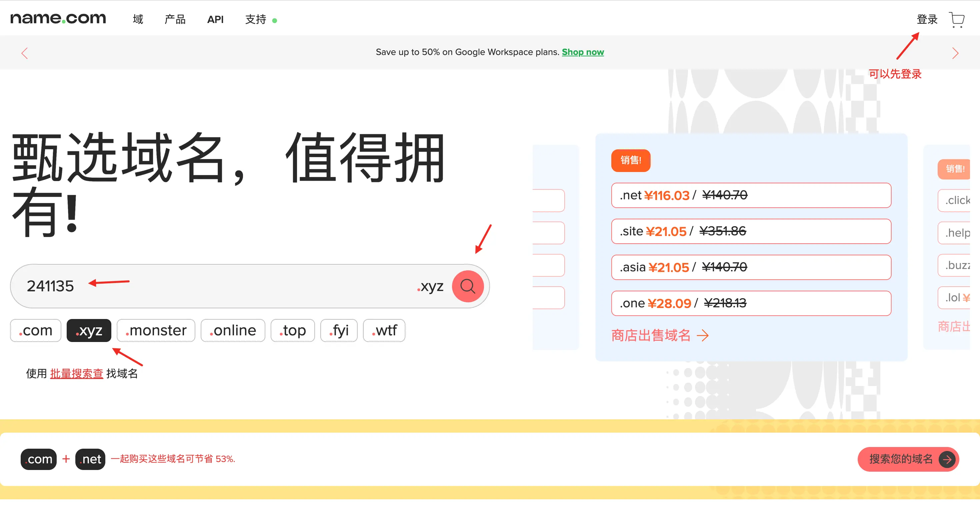Screen dimensions: 980x532
Task: Open the 支持 navigation menu
Action: pyautogui.click(x=255, y=19)
